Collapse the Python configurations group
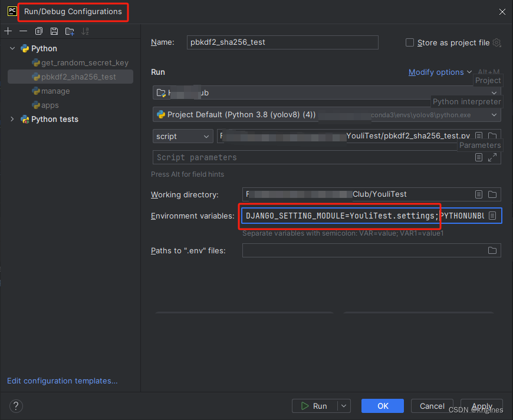The image size is (513, 420). point(12,48)
